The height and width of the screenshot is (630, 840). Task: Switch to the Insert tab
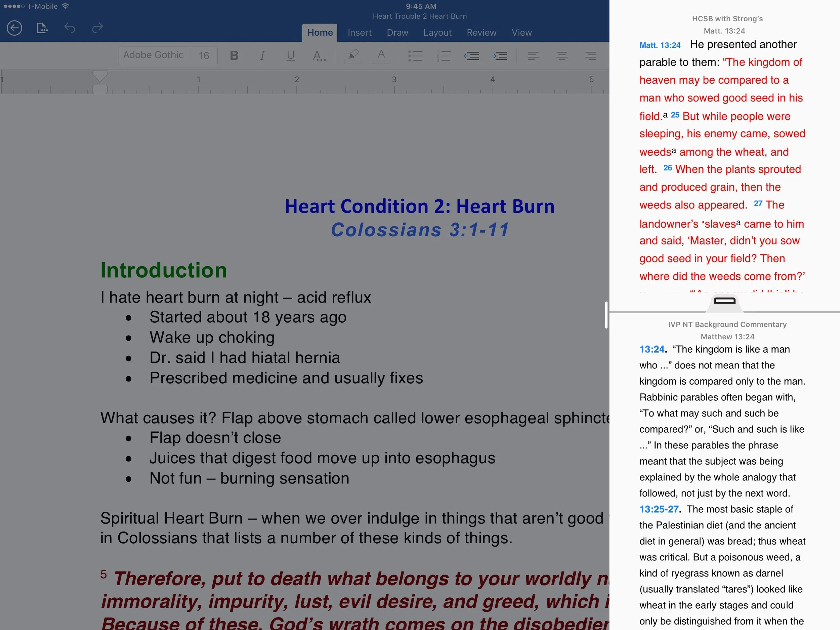pyautogui.click(x=359, y=33)
